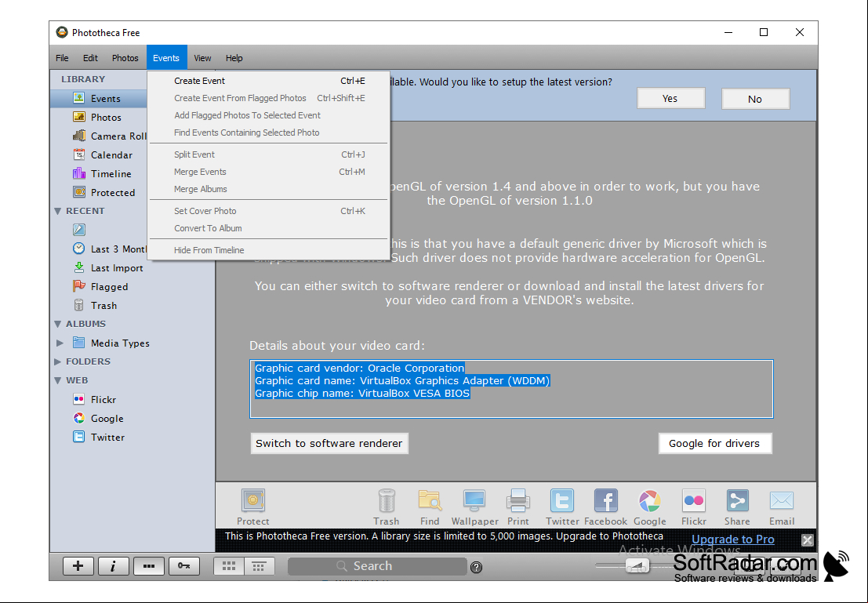868x603 pixels.
Task: Dismiss the free version banner
Action: [808, 539]
